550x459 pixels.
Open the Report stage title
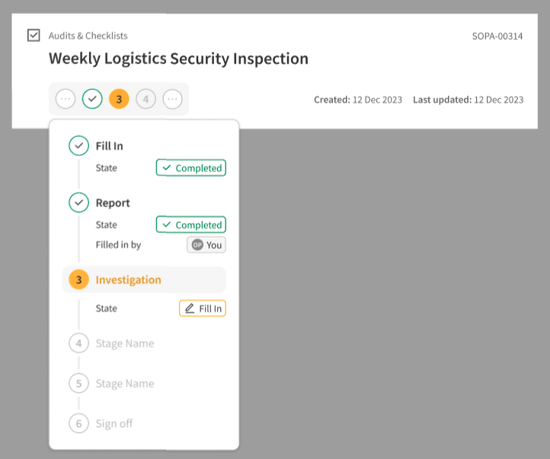coord(113,203)
